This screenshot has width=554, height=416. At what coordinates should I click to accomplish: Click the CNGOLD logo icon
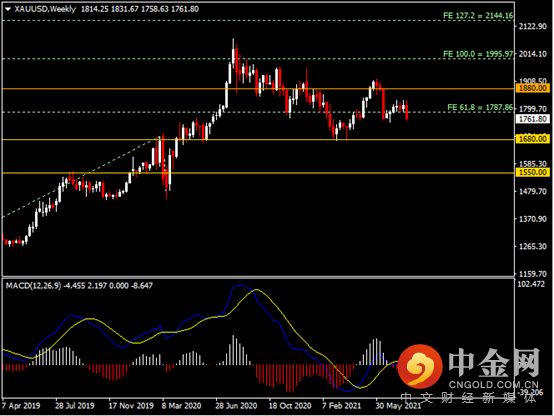pos(420,366)
